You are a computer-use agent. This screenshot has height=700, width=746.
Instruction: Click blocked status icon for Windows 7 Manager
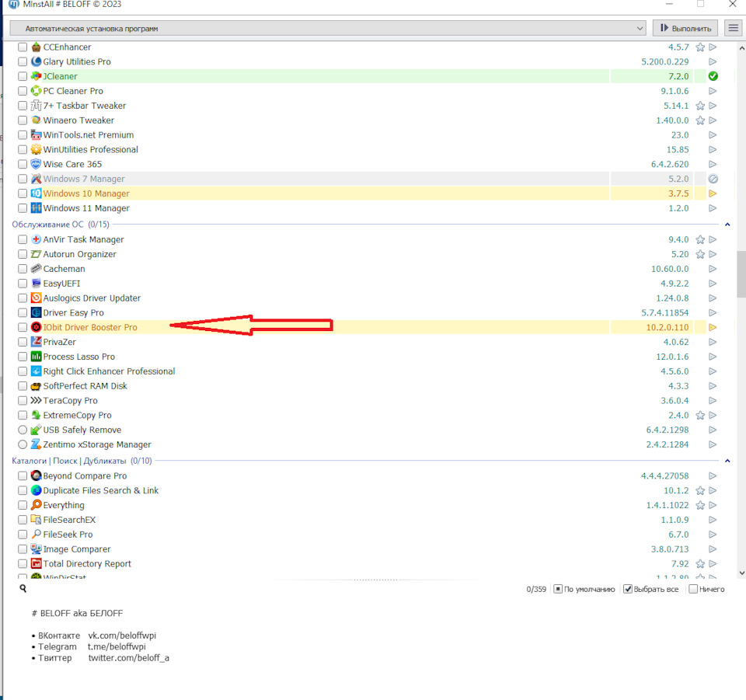coord(713,179)
